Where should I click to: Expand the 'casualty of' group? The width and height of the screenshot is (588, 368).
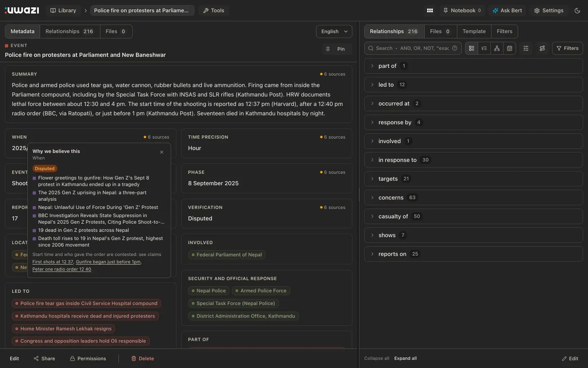pos(473,216)
